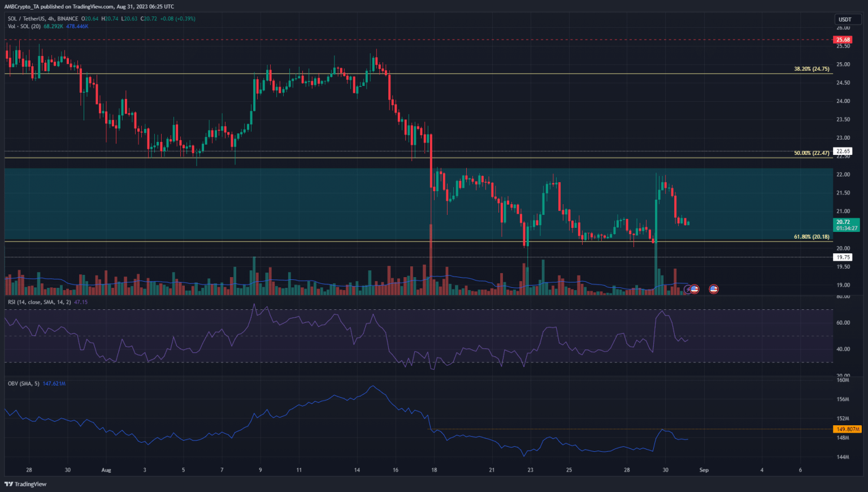Image resolution: width=868 pixels, height=492 pixels.
Task: Select the RSI (14, close, SMA, 14, 2) legend
Action: [39, 302]
